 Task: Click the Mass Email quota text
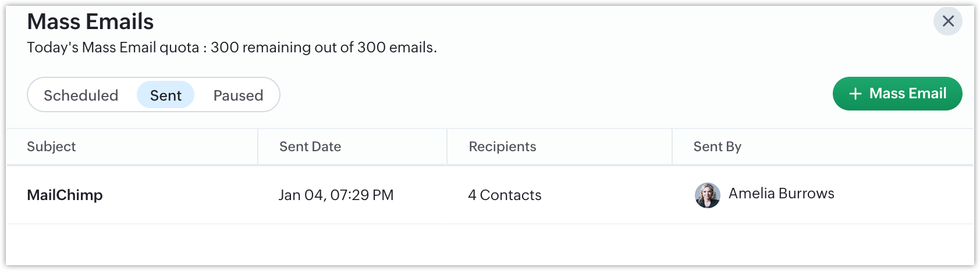click(x=232, y=48)
